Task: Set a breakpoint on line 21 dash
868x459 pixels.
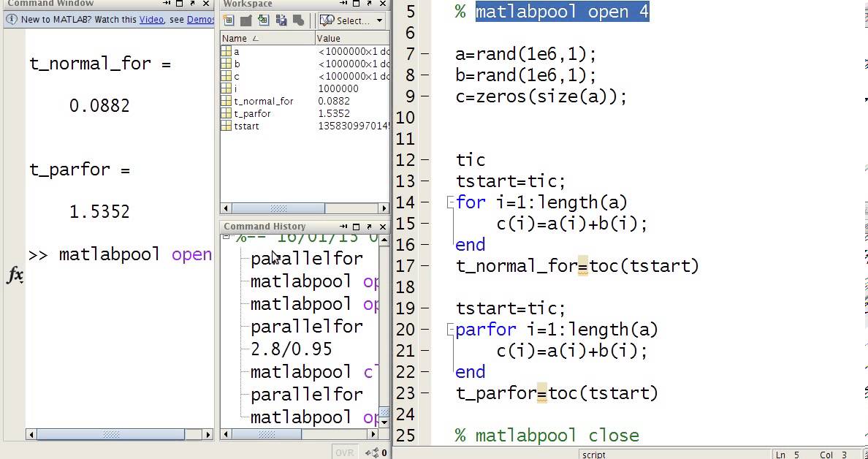Action: 425,351
